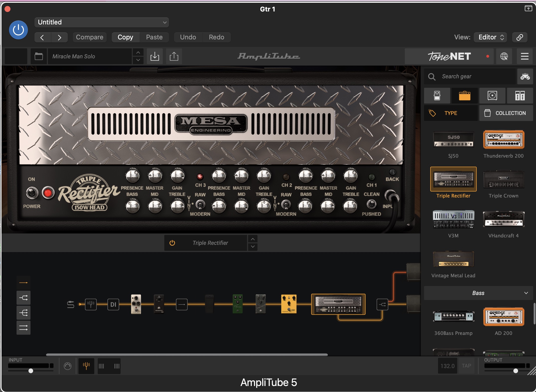Select channel 3 via CH 3 LED

point(200,177)
